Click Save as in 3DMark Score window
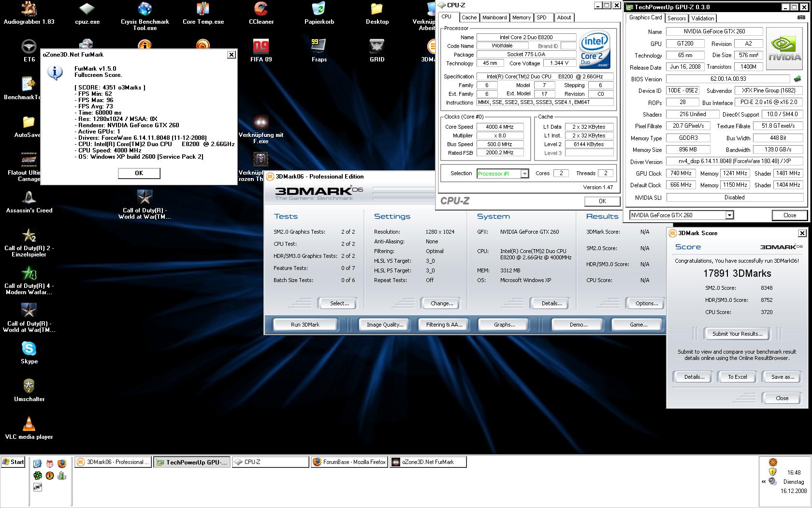Image resolution: width=812 pixels, height=508 pixels. pyautogui.click(x=783, y=377)
